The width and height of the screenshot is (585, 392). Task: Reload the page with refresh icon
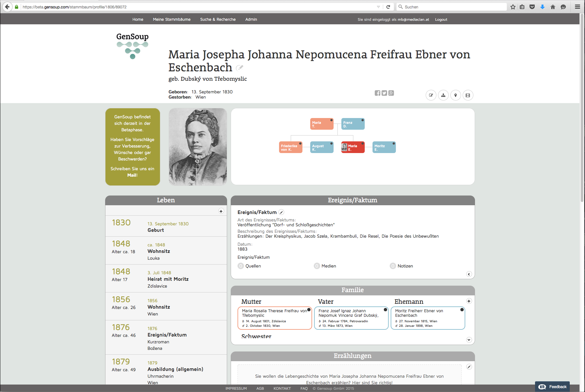click(388, 7)
